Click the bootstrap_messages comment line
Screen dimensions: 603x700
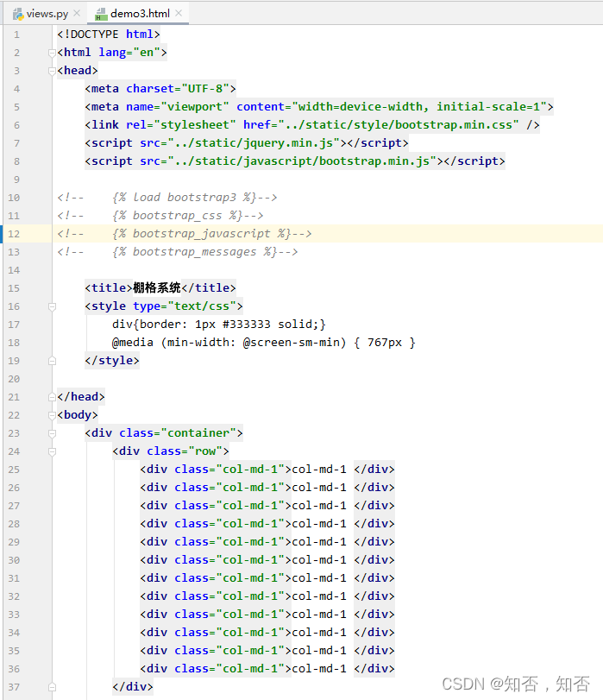[178, 252]
